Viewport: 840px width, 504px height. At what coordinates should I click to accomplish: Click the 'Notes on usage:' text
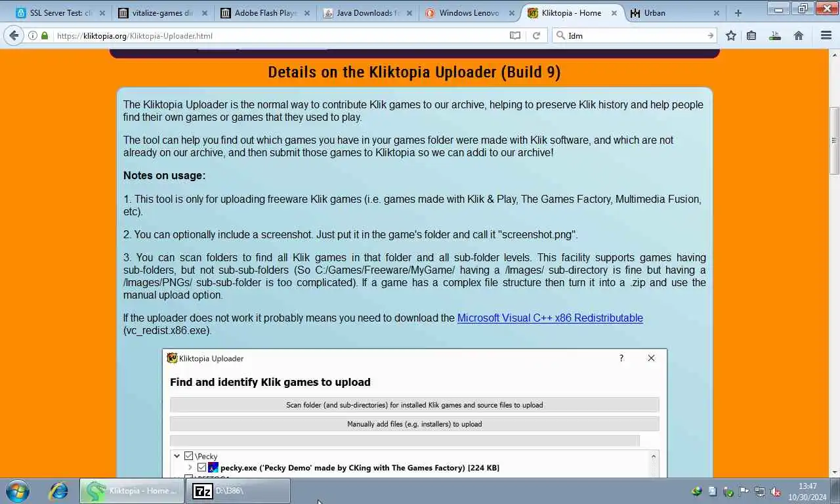click(164, 176)
